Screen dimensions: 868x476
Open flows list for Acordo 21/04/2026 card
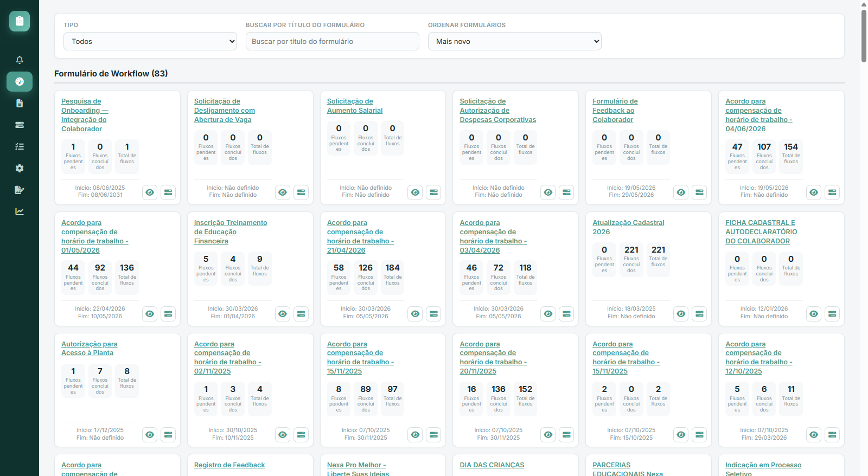click(433, 314)
